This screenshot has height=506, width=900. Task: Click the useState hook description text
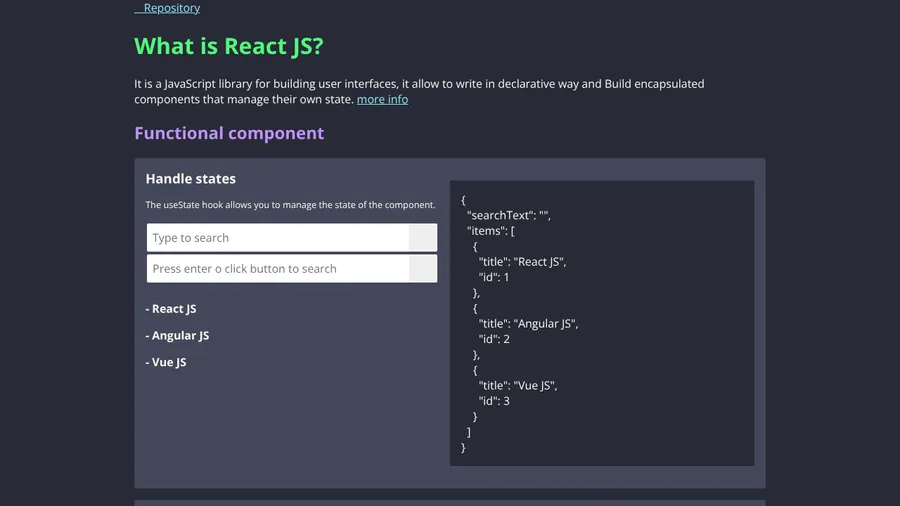coord(290,205)
